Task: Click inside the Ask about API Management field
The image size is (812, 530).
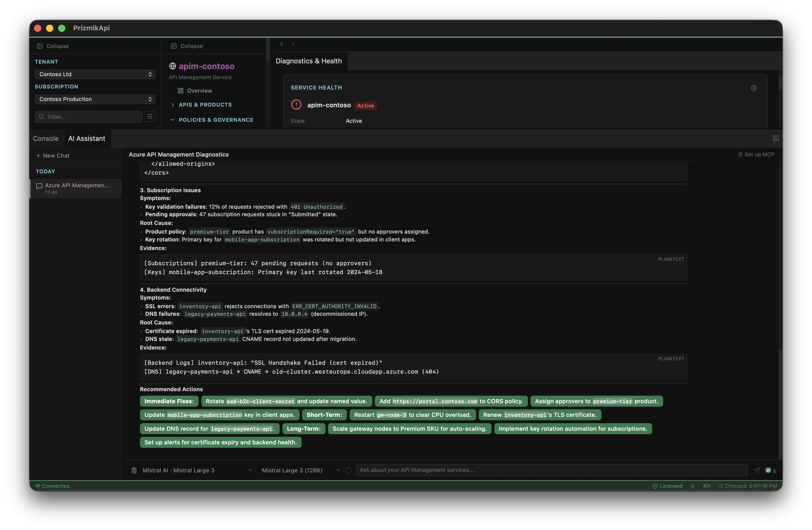Action: pyautogui.click(x=546, y=470)
